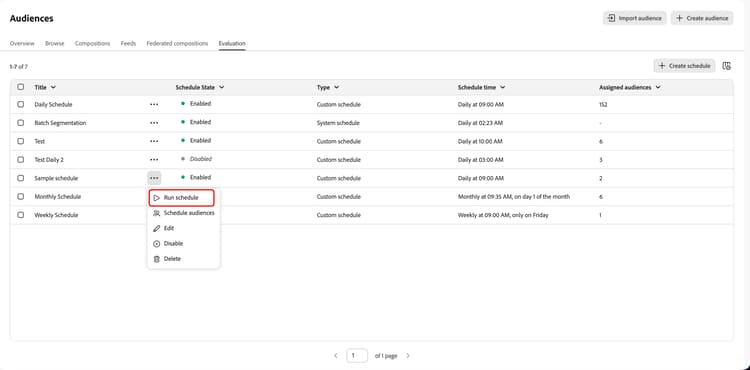Viewport: 750px width, 370px height.
Task: Click the Daily Schedule title
Action: click(x=53, y=104)
